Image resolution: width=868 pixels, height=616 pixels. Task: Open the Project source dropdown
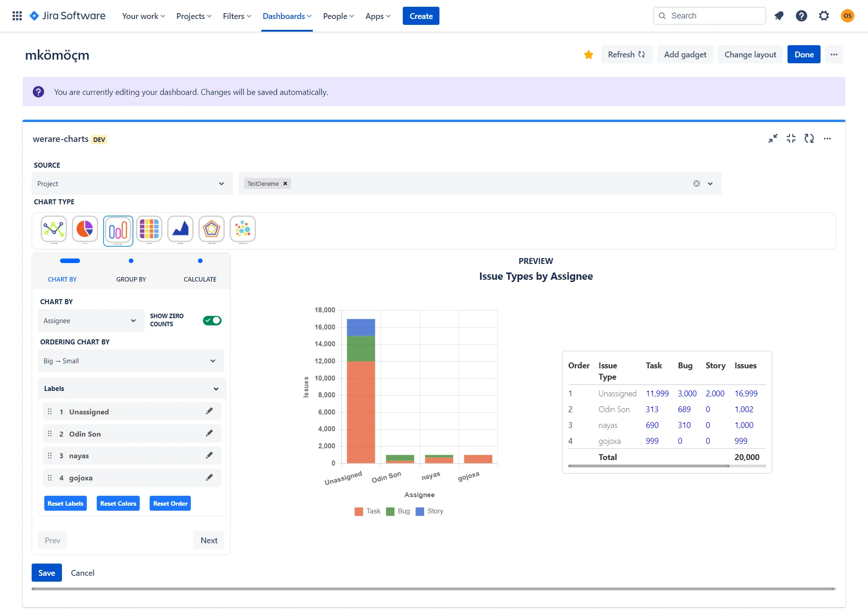(x=132, y=183)
